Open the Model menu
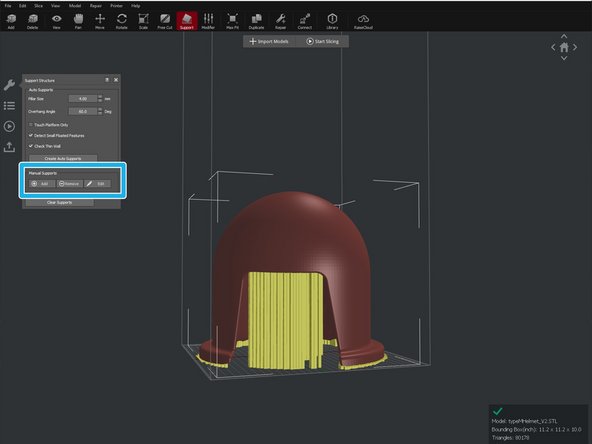This screenshot has width=592, height=444. point(75,6)
